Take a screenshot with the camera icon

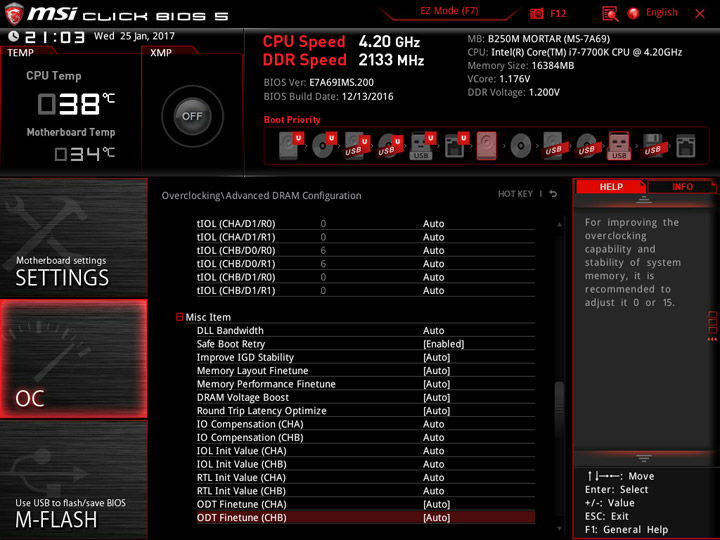(x=536, y=13)
